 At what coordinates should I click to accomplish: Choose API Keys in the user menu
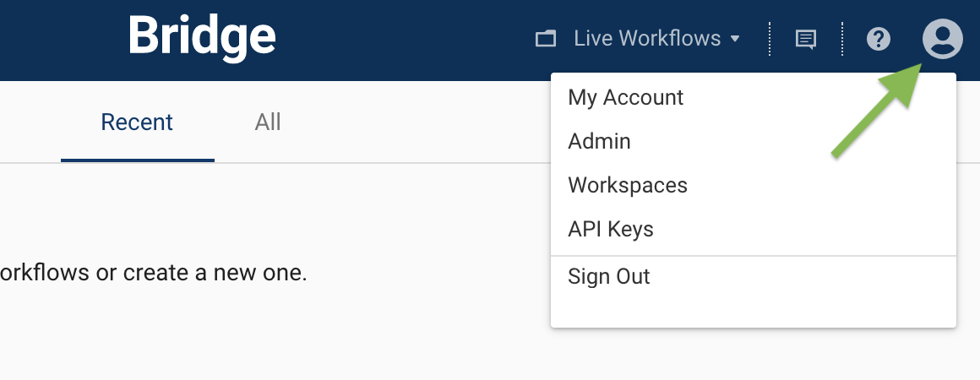pyautogui.click(x=611, y=230)
